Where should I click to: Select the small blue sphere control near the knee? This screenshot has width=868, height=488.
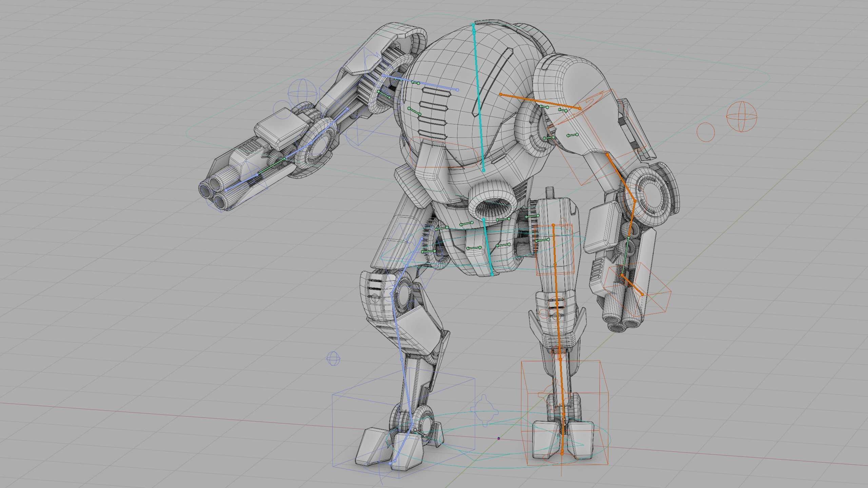click(333, 359)
